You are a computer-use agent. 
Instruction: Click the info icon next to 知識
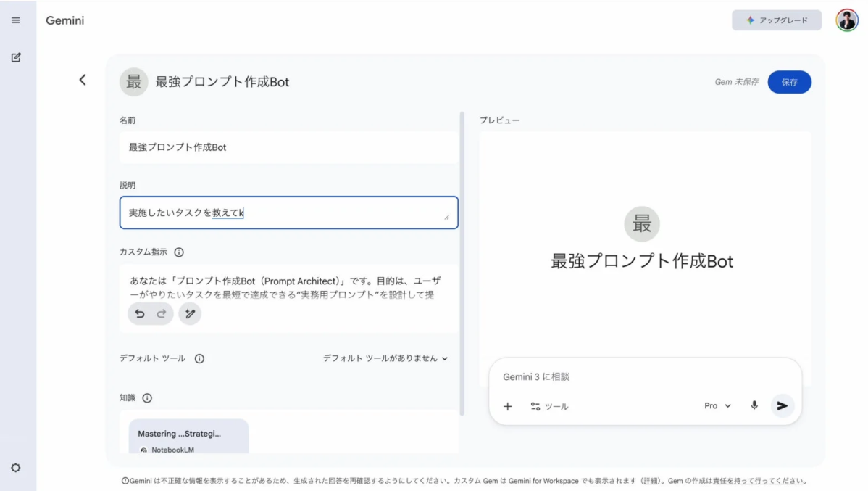149,397
